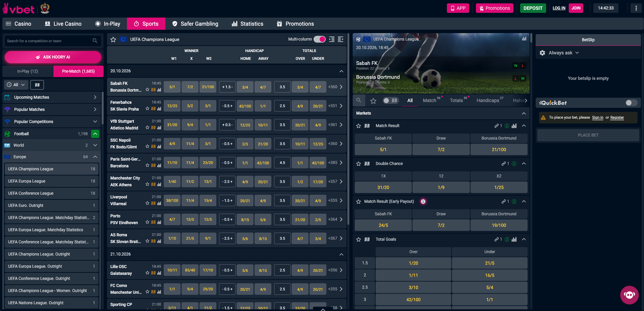Open ASK HOORY AI assistant
This screenshot has height=311, width=644.
click(x=53, y=57)
